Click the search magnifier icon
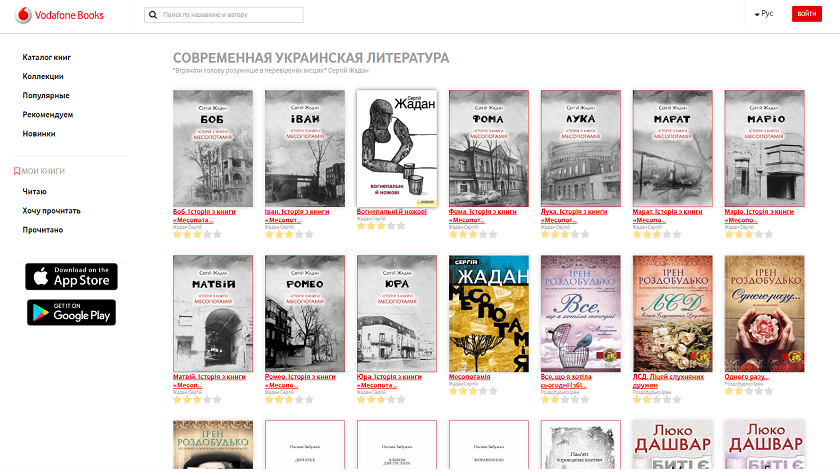840x472 pixels. [x=153, y=15]
